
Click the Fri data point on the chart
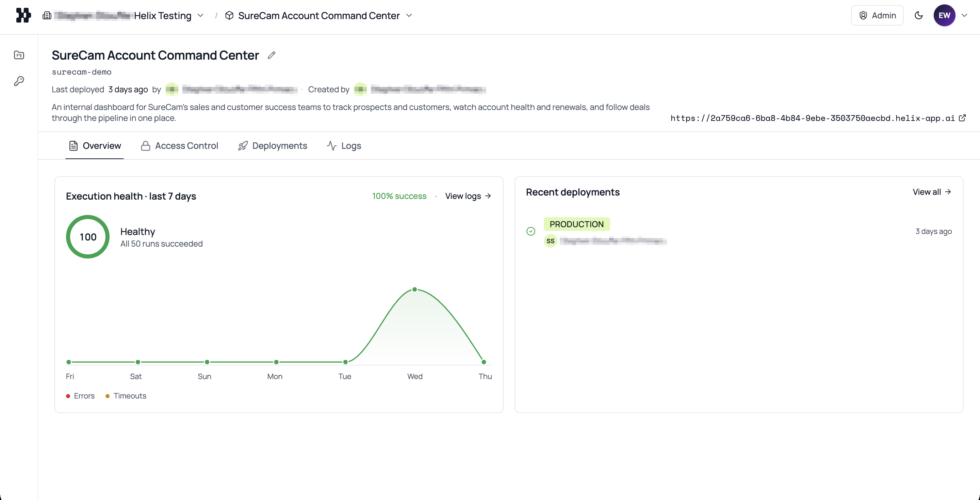[69, 362]
